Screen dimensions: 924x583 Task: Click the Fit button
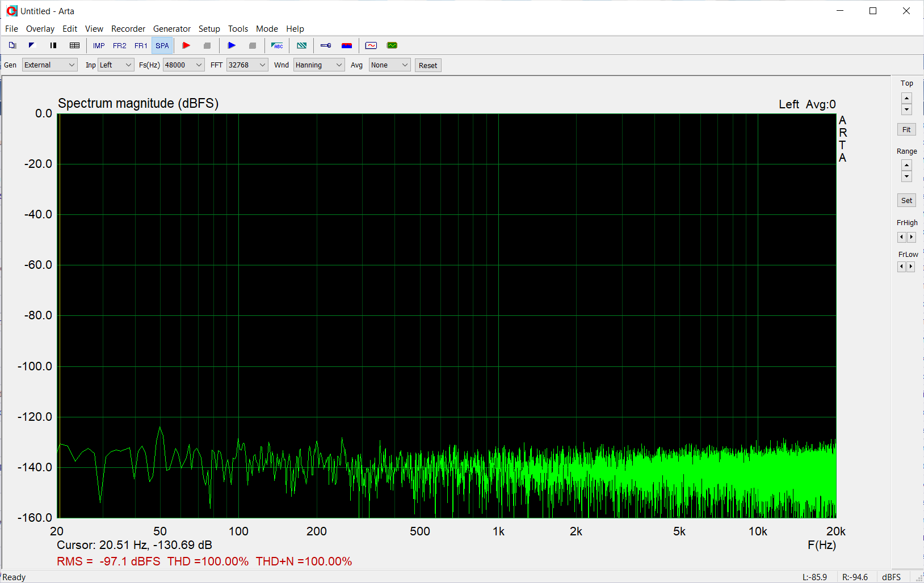tap(906, 129)
